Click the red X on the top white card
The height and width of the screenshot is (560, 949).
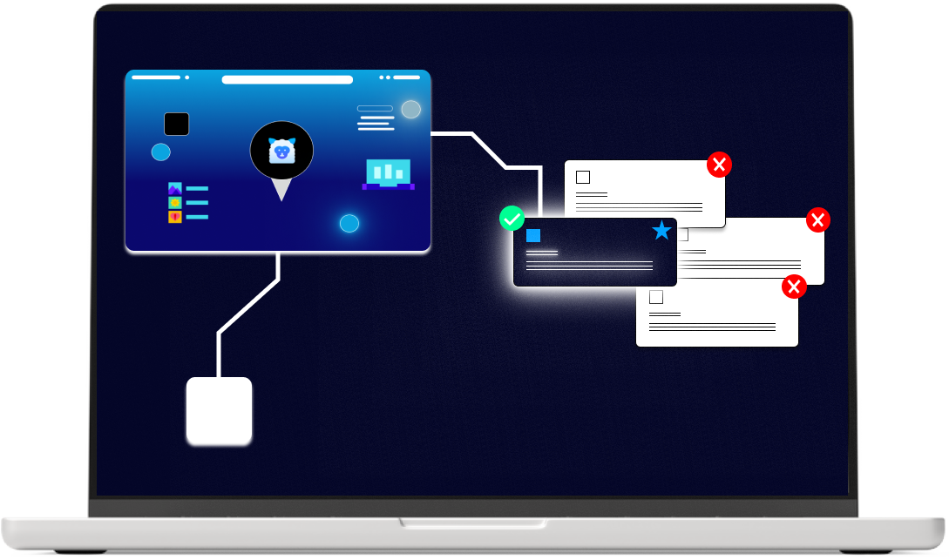[719, 165]
